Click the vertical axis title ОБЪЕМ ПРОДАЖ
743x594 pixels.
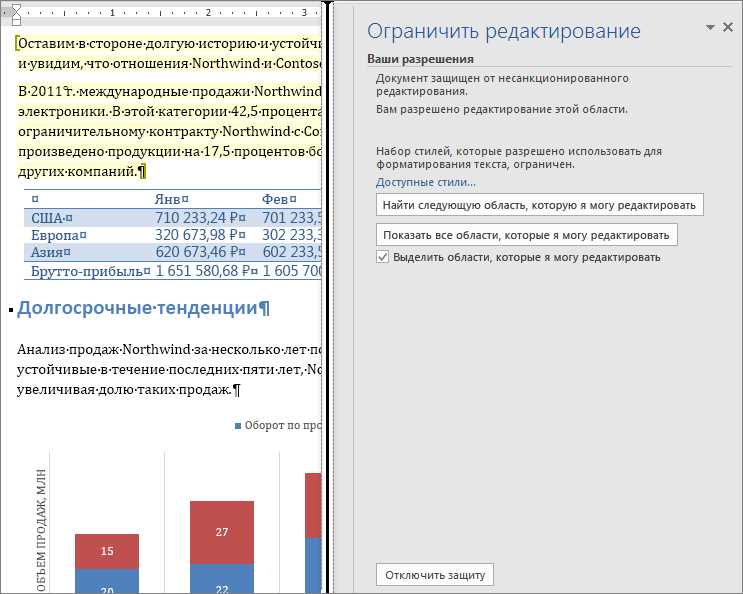pos(42,531)
